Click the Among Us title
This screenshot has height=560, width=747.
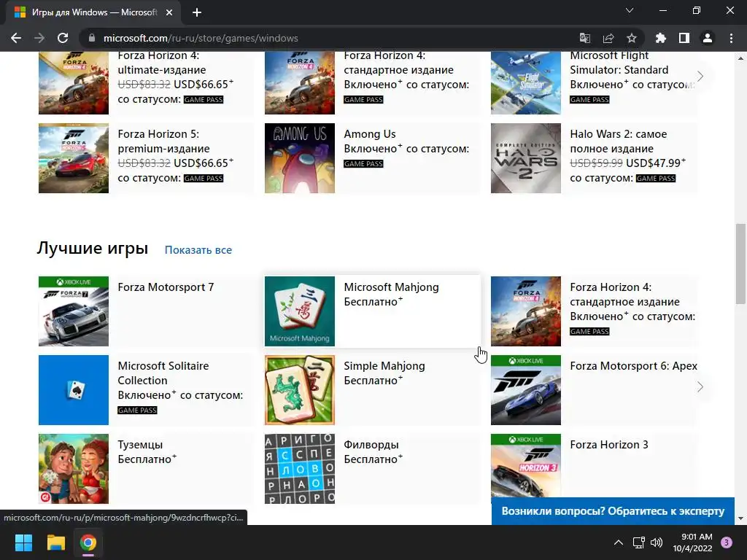370,134
